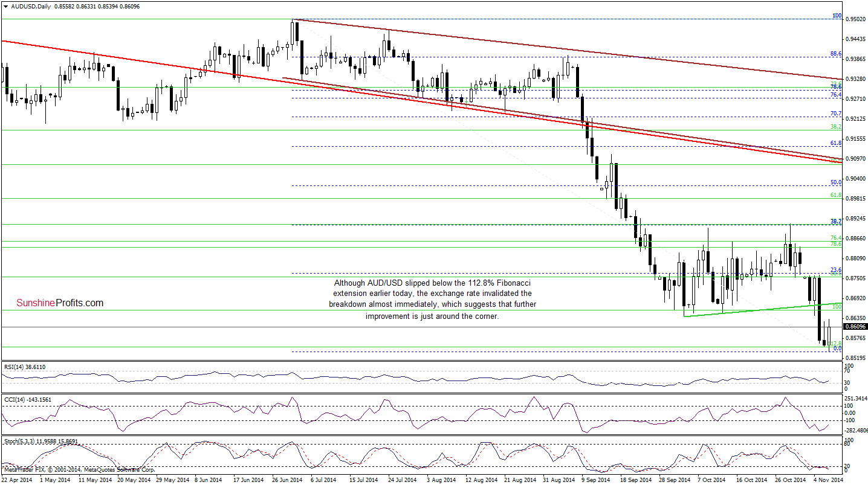Click the 26 Jun 2014 date label
This screenshot has height=485, width=868.
tap(287, 480)
